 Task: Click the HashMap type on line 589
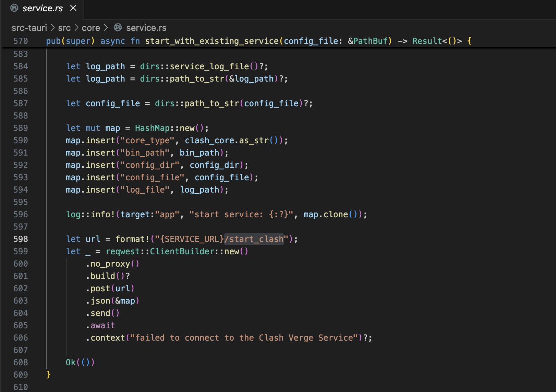152,128
